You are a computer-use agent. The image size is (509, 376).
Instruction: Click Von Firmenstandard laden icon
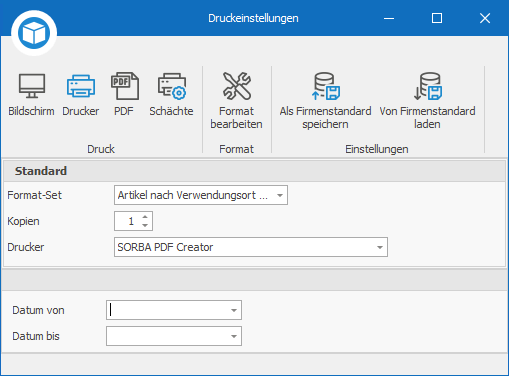(x=428, y=86)
